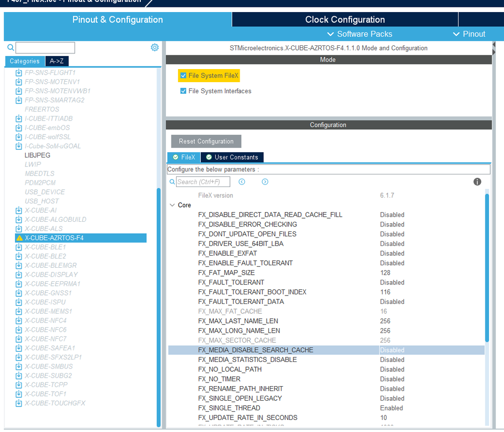
Task: Open FX_MEDIA_DISABLE_SEARCH_CACHE value dropdown
Action: pyautogui.click(x=432, y=350)
